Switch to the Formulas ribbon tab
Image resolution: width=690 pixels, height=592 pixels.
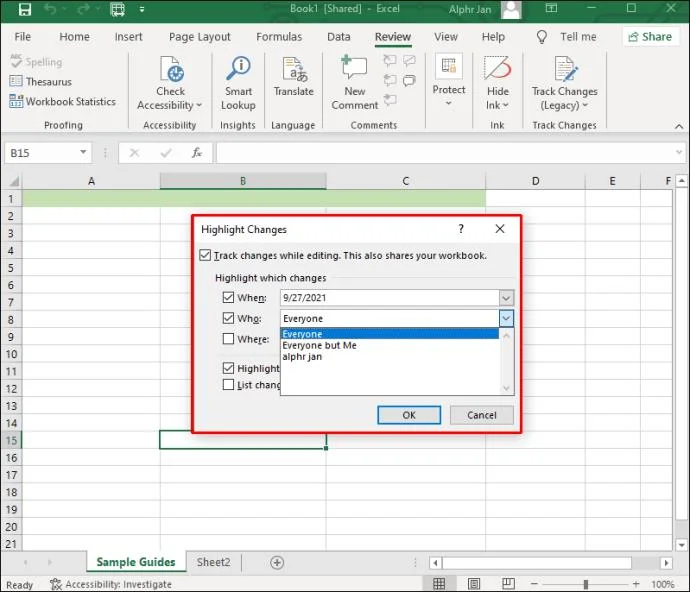[279, 37]
